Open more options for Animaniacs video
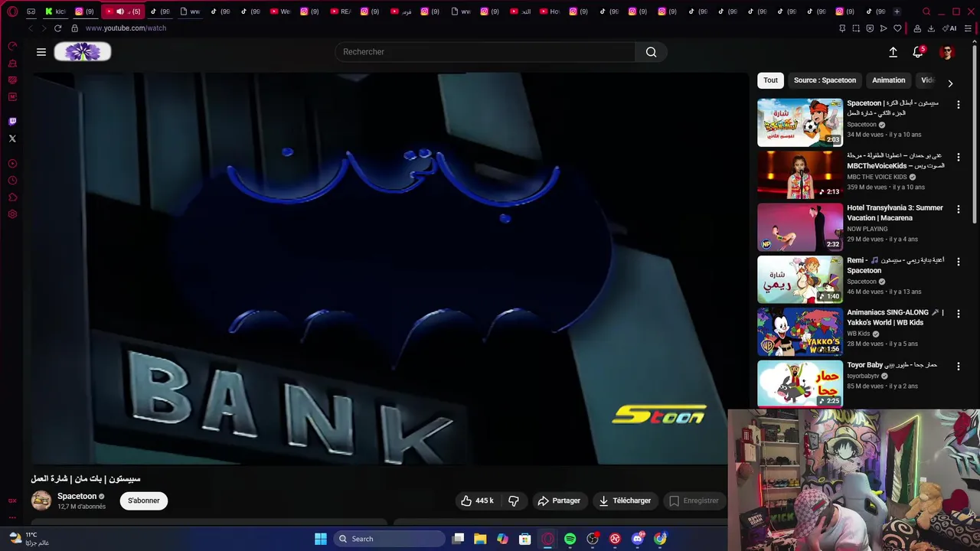Image resolution: width=980 pixels, height=551 pixels. click(x=958, y=314)
